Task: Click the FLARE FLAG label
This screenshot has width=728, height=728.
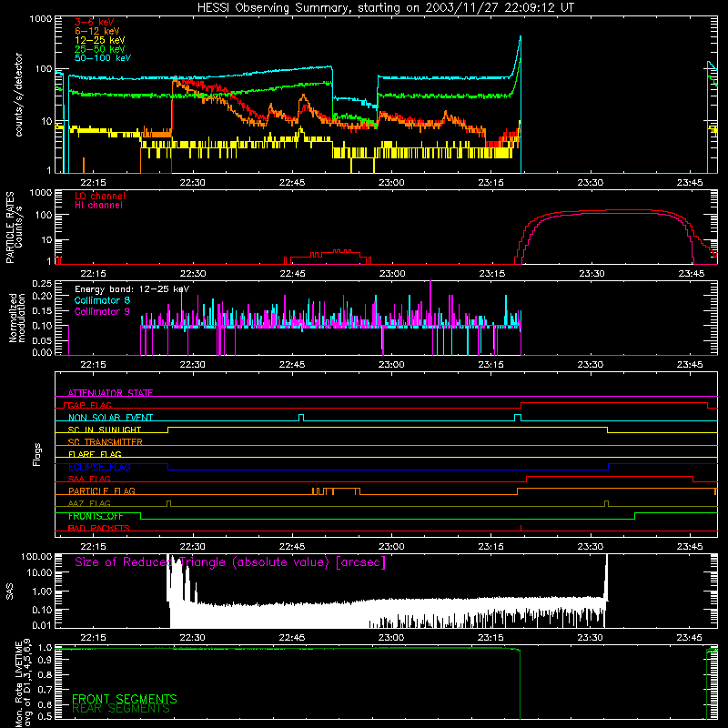Action: [x=95, y=454]
